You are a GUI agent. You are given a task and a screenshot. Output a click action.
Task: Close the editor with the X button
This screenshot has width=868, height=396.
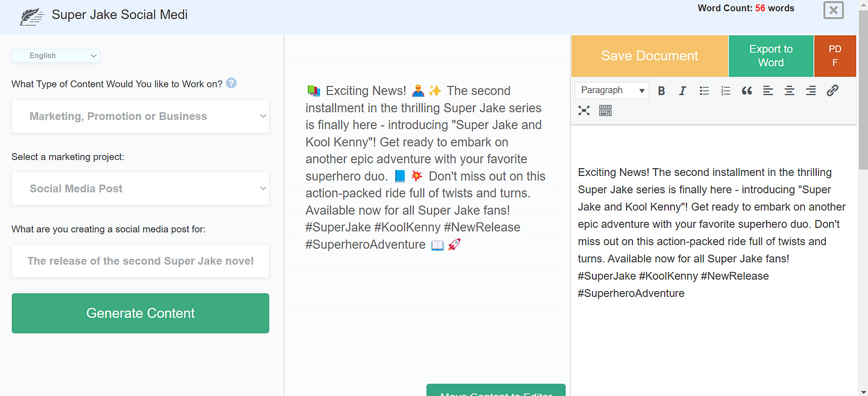(833, 10)
